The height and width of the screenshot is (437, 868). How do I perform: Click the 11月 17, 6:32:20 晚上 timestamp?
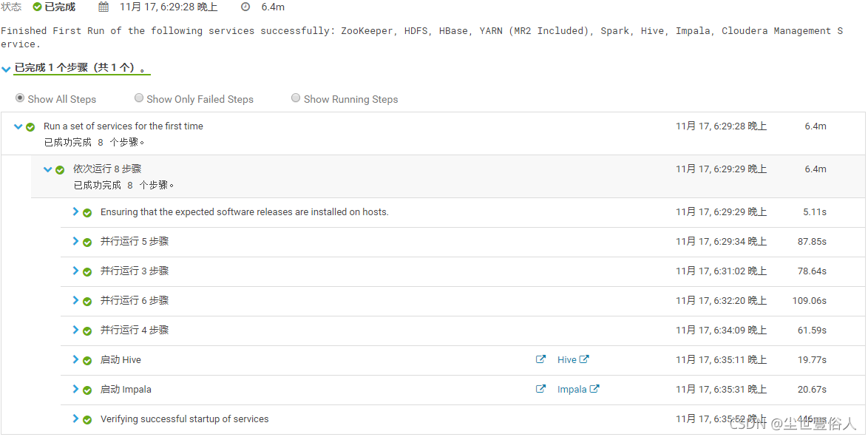pos(722,301)
